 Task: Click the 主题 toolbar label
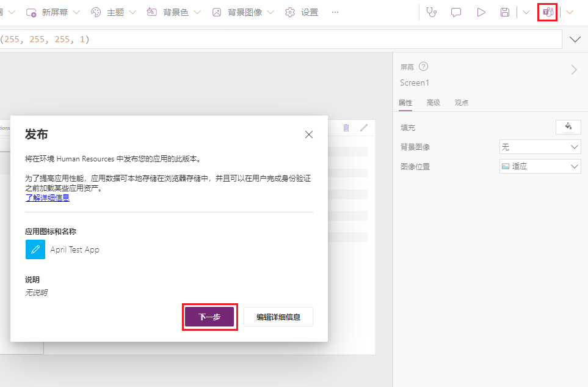tap(115, 12)
